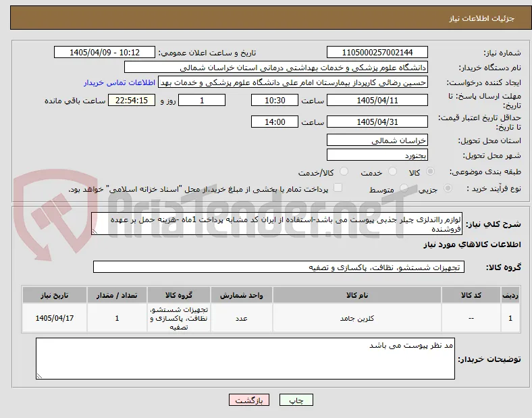Toggle the اسناد خزانه اسلامی payment checkbox

point(338,188)
